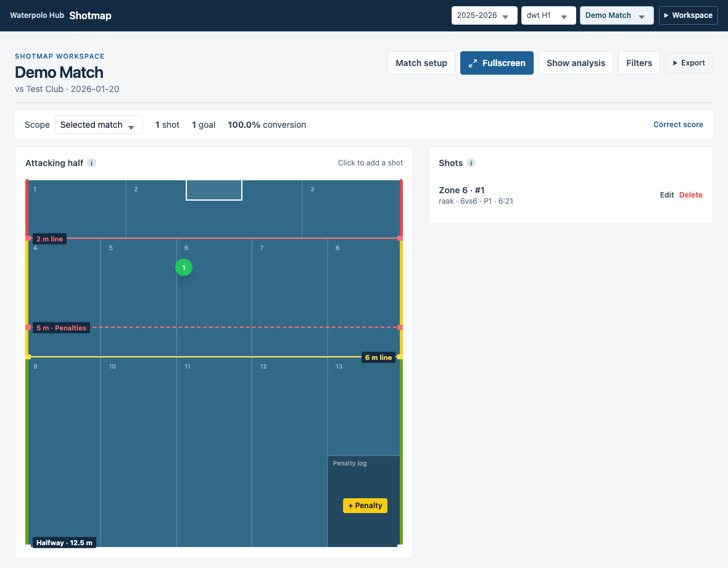Add a shot in zone 1

(77, 209)
